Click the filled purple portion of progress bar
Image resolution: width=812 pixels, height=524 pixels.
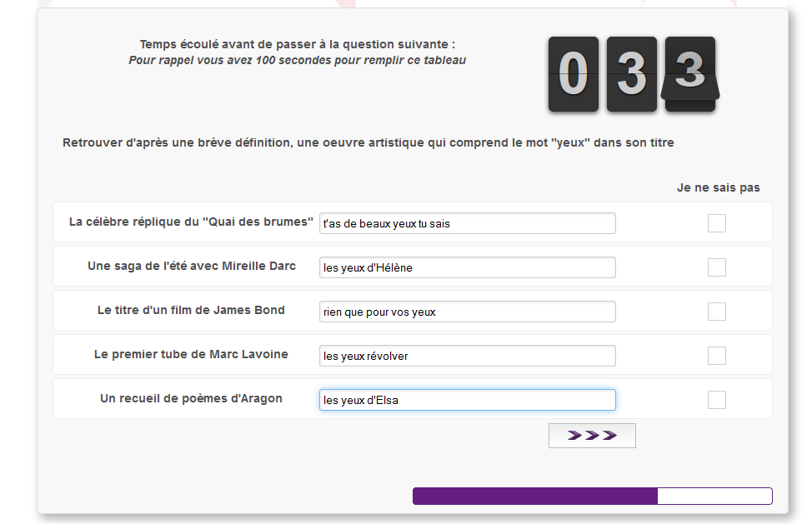[535, 496]
